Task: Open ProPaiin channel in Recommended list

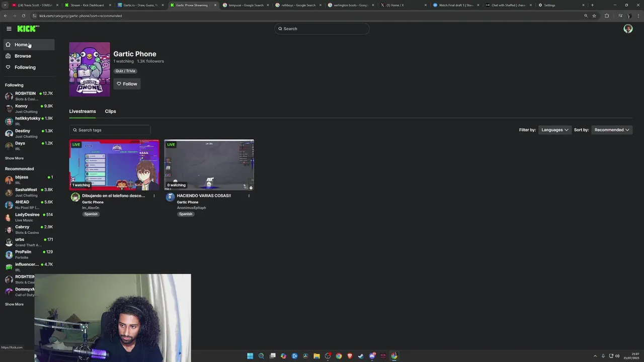Action: [x=29, y=254]
